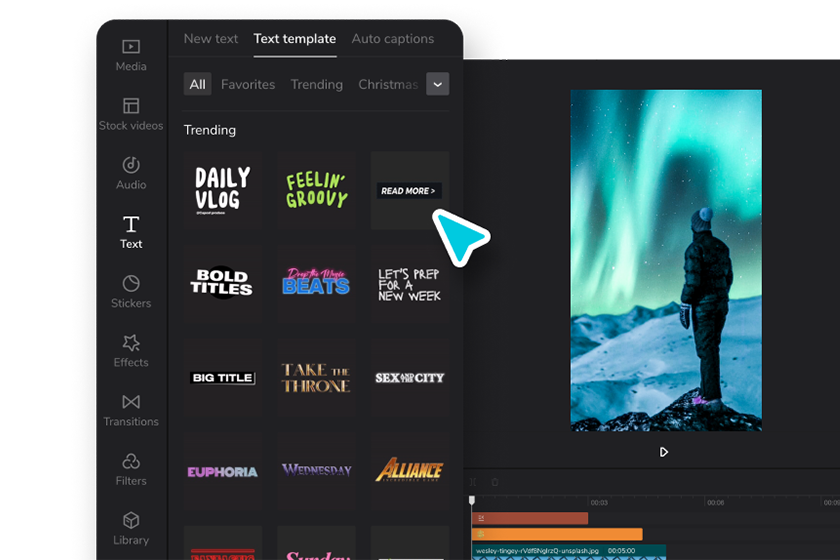Choose the Sex and the City template

409,378
